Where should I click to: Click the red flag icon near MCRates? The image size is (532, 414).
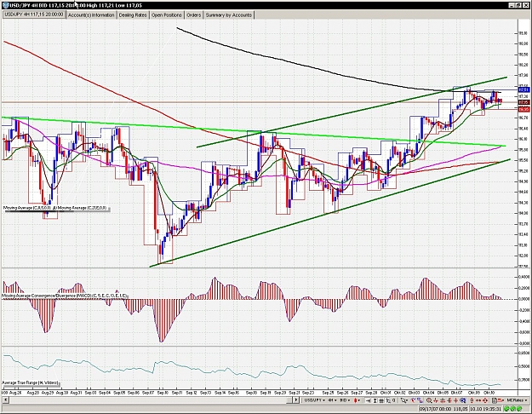tap(501, 400)
